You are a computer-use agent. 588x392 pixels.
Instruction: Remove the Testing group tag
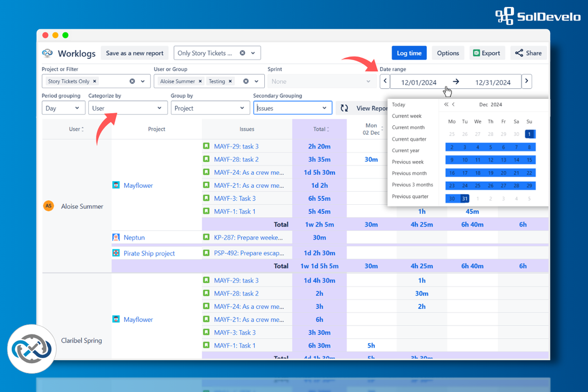230,81
